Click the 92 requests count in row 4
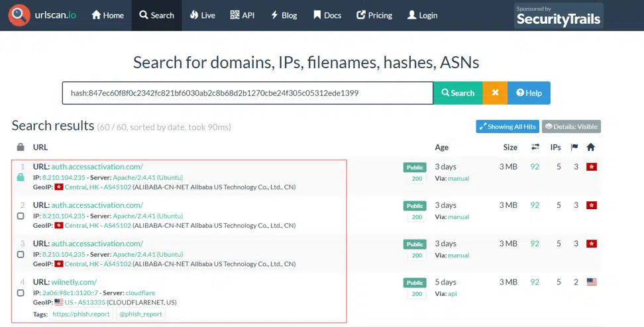The image size is (644, 327). click(535, 282)
